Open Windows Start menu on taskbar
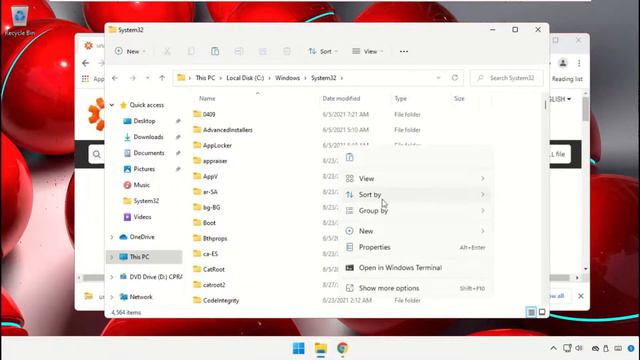The height and width of the screenshot is (360, 640). pyautogui.click(x=298, y=348)
